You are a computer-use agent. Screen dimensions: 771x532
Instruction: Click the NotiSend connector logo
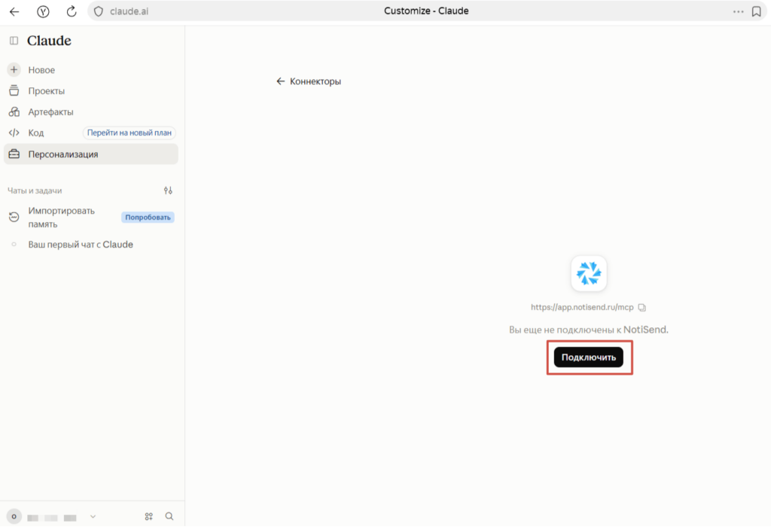589,274
